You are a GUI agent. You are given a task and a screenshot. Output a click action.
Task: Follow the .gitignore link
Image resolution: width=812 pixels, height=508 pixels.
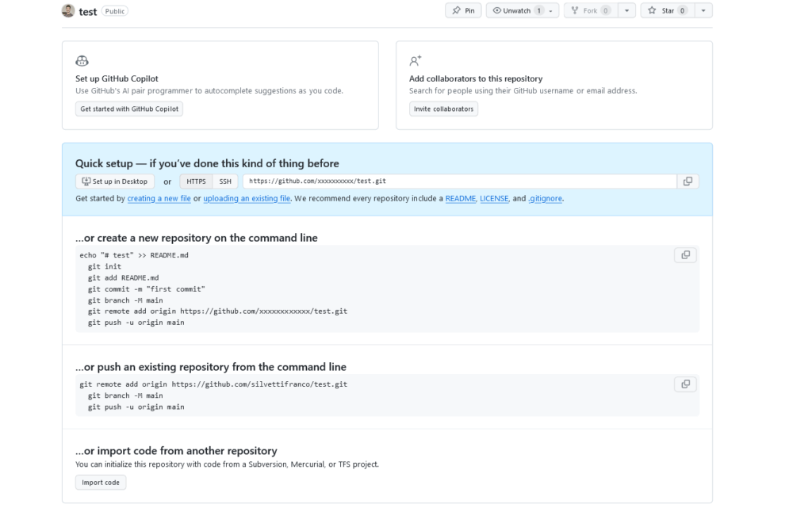point(546,198)
